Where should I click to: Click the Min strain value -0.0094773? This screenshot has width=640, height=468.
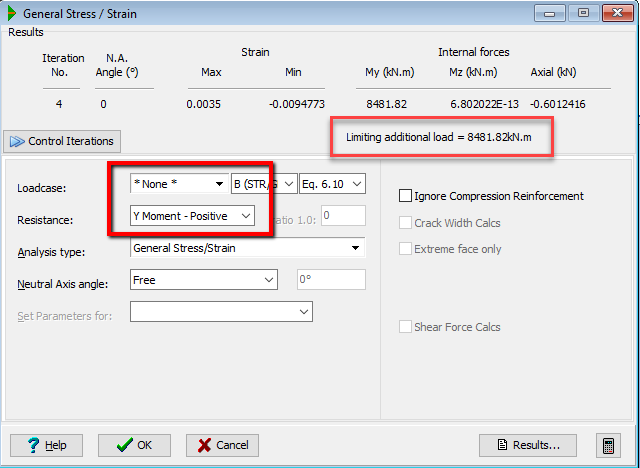[297, 104]
